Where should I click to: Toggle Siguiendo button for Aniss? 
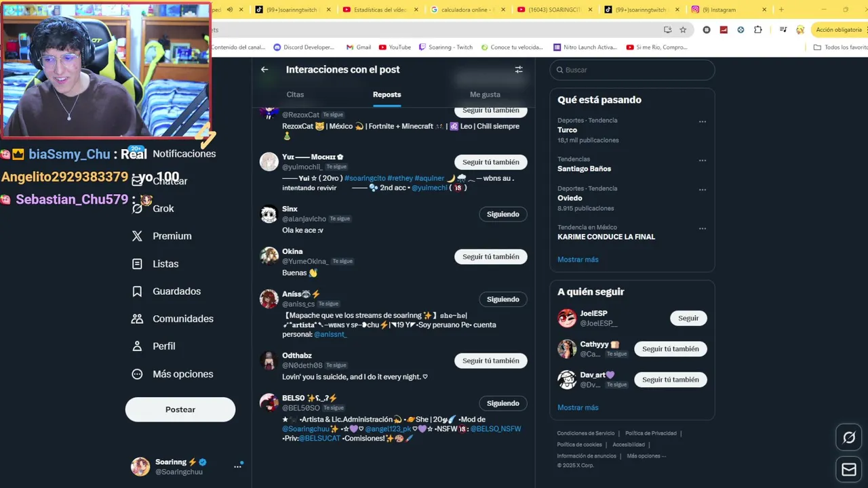pos(502,299)
